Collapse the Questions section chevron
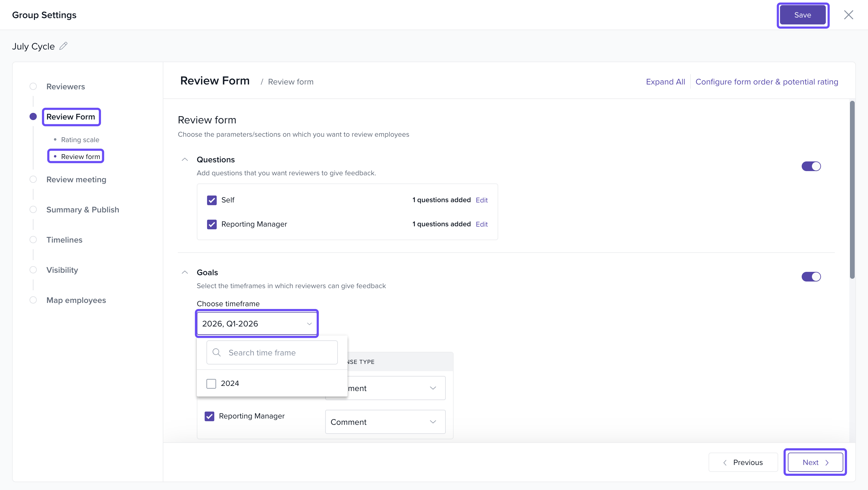 (x=185, y=160)
